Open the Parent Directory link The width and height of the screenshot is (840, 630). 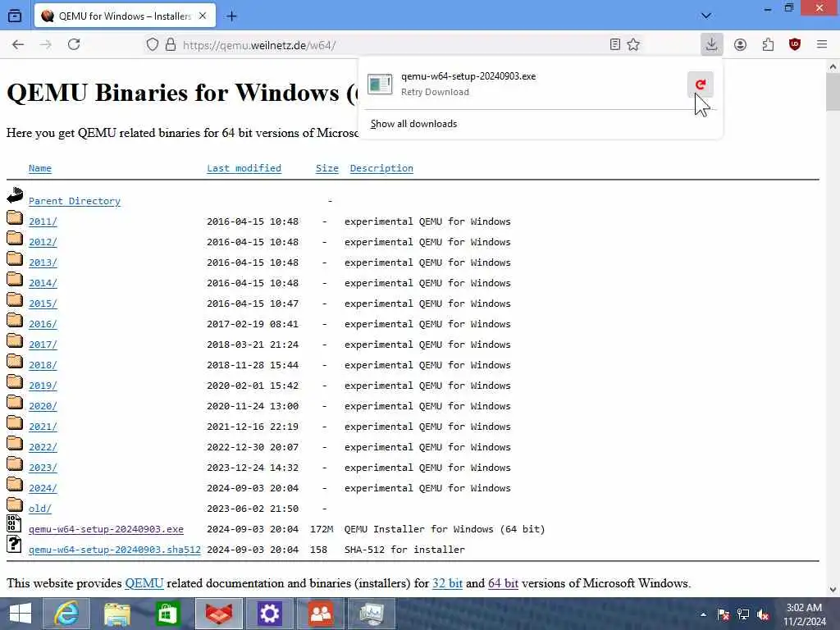[x=75, y=201]
